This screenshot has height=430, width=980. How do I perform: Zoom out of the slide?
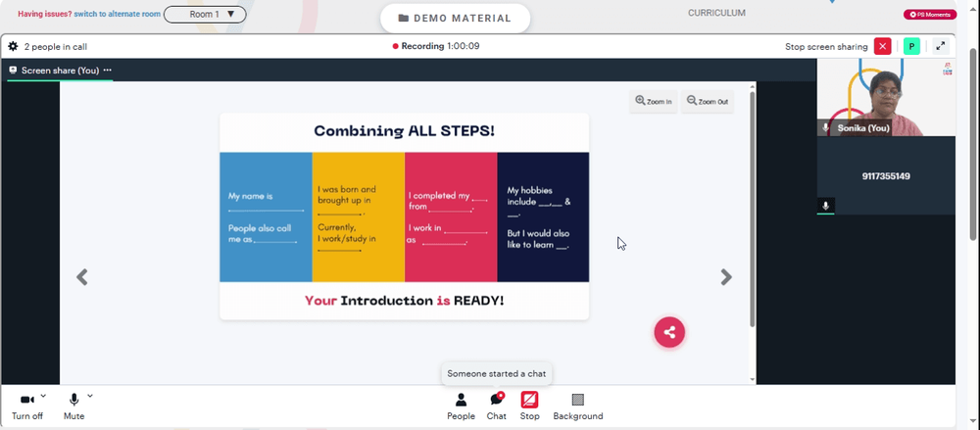tap(707, 101)
